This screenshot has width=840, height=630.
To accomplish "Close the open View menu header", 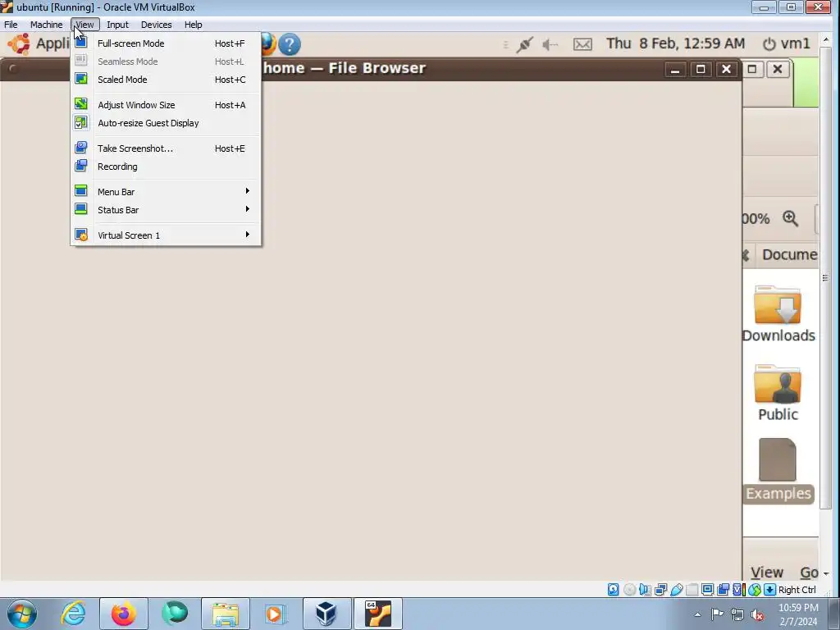I will [85, 25].
